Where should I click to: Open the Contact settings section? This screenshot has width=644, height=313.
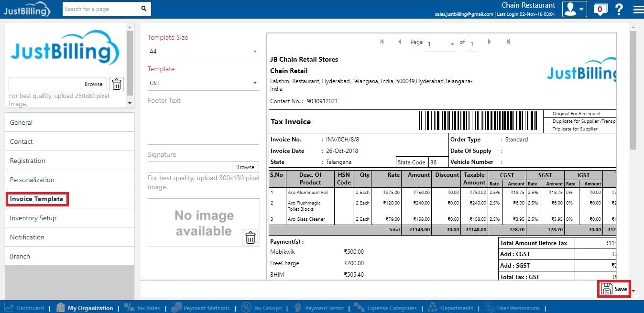coord(69,141)
